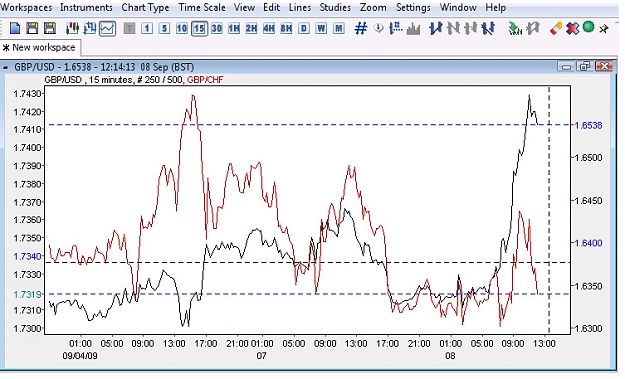625x379 pixels.
Task: Open the Zoom menu
Action: point(373,8)
